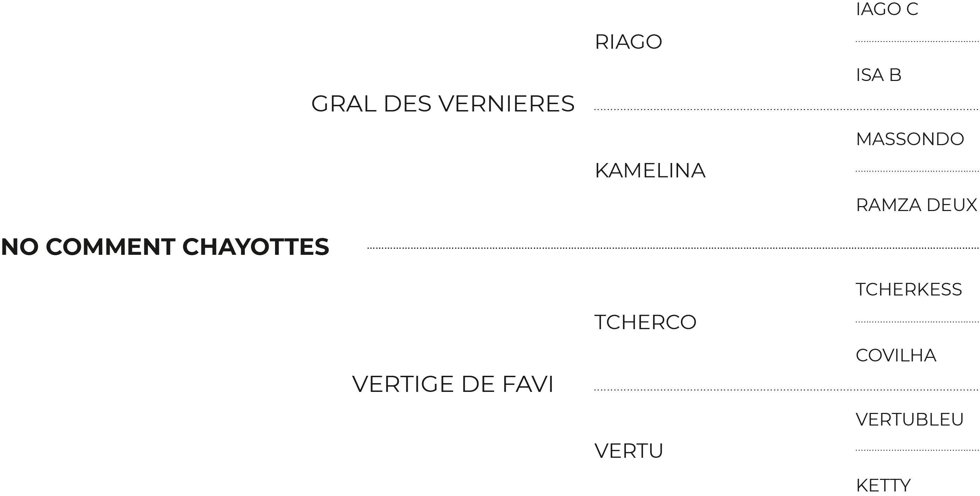980x496 pixels.
Task: Choose the VERTU pedigree entry
Action: coord(629,451)
